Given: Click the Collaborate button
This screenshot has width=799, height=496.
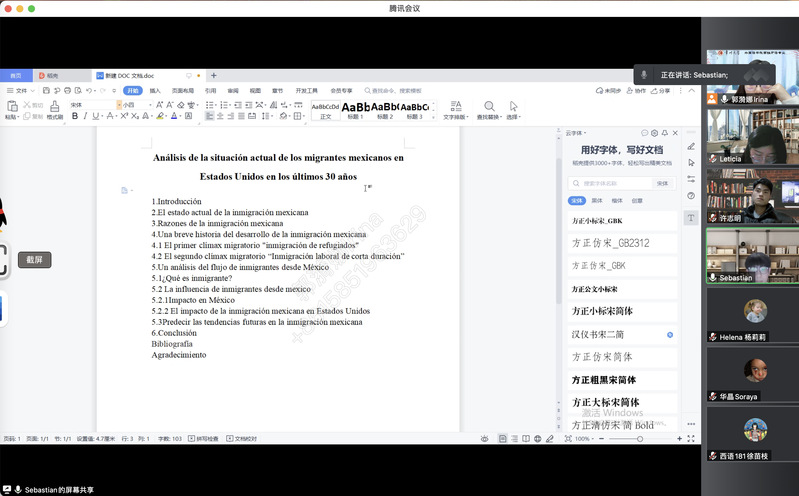Looking at the screenshot, I should (636, 90).
